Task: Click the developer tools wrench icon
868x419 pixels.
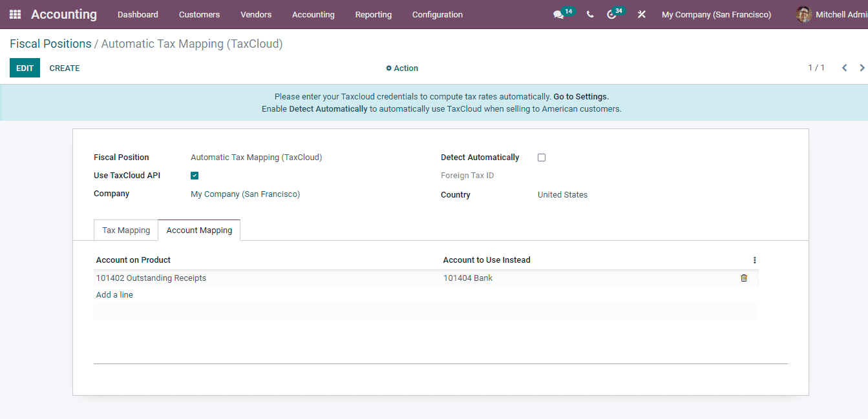Action: point(640,14)
